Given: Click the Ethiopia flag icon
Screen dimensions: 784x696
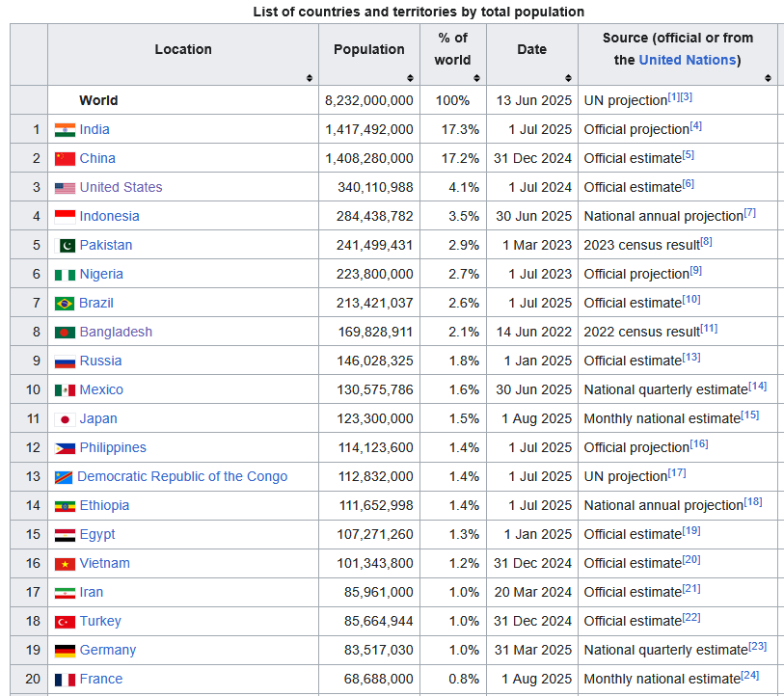Looking at the screenshot, I should [65, 506].
